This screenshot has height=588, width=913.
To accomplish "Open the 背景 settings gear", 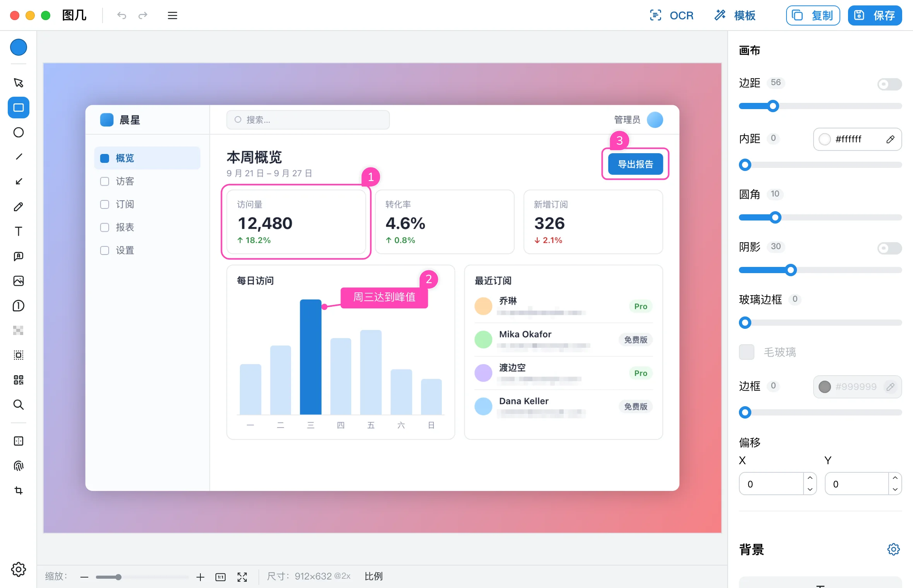I will click(x=893, y=549).
